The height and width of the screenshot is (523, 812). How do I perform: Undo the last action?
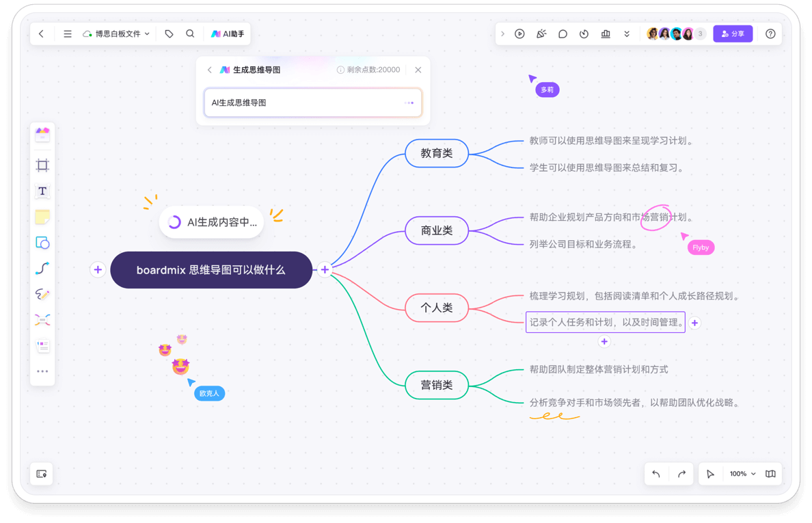point(656,474)
